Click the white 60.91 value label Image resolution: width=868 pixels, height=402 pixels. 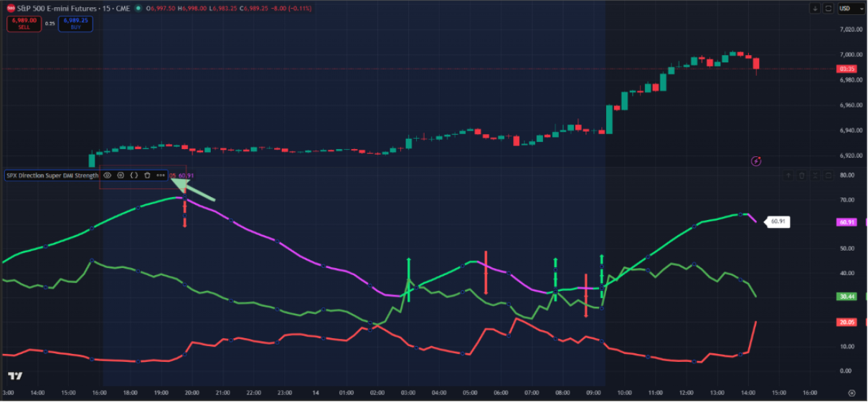pyautogui.click(x=777, y=222)
